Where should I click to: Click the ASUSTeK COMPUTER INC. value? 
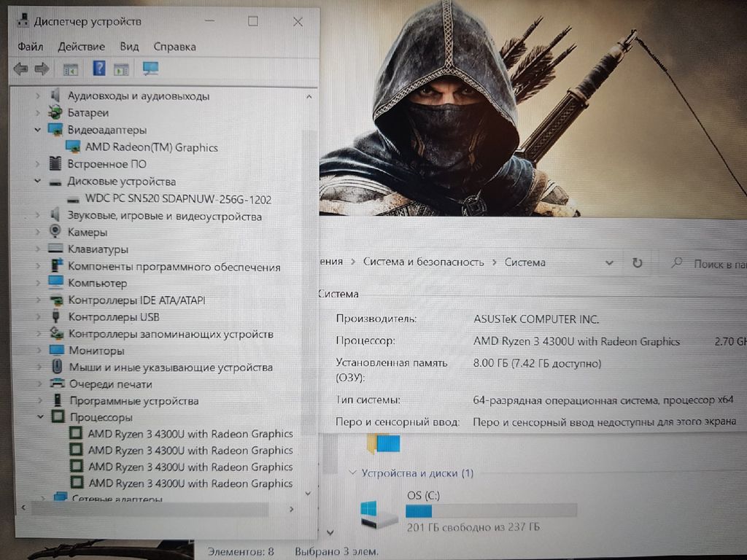(536, 319)
